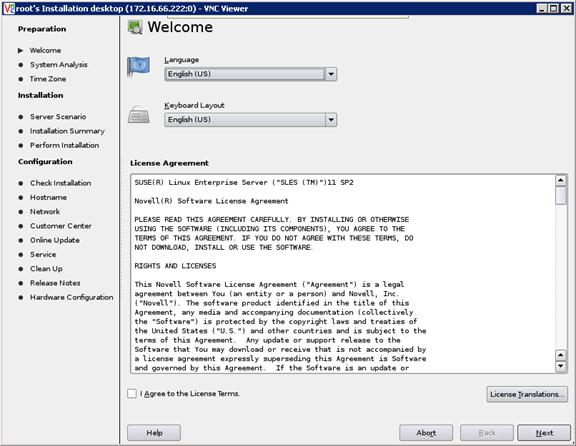This screenshot has width=576, height=446.
Task: Click the Welcome installer icon beside the title
Action: pos(135,27)
